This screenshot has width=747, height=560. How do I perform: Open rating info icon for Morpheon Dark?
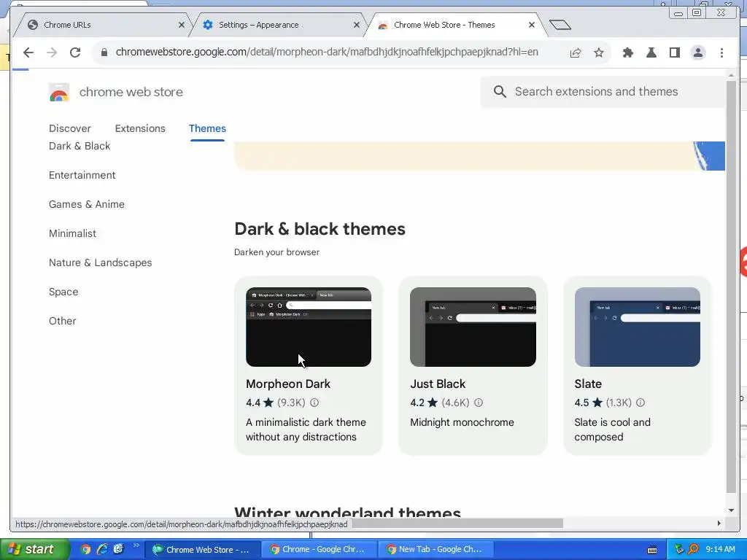point(314,402)
